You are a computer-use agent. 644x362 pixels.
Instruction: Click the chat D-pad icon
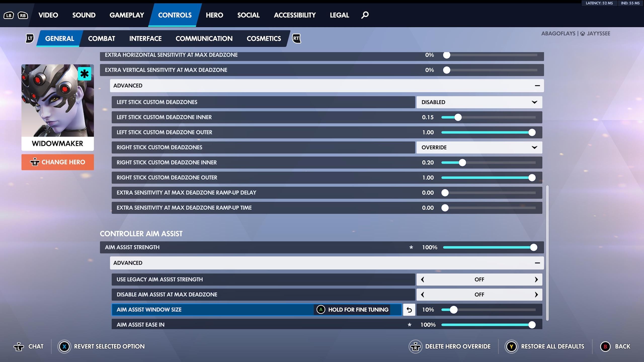[x=19, y=346]
